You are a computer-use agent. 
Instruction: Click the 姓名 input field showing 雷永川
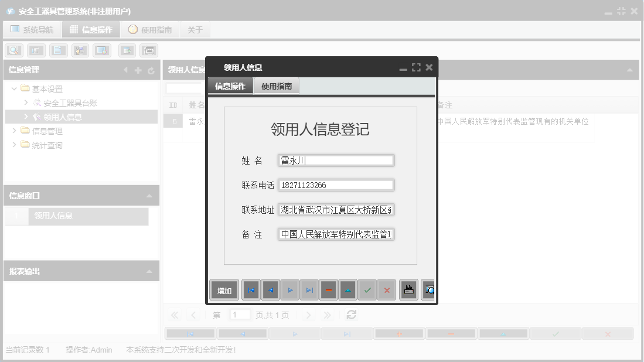pyautogui.click(x=336, y=159)
